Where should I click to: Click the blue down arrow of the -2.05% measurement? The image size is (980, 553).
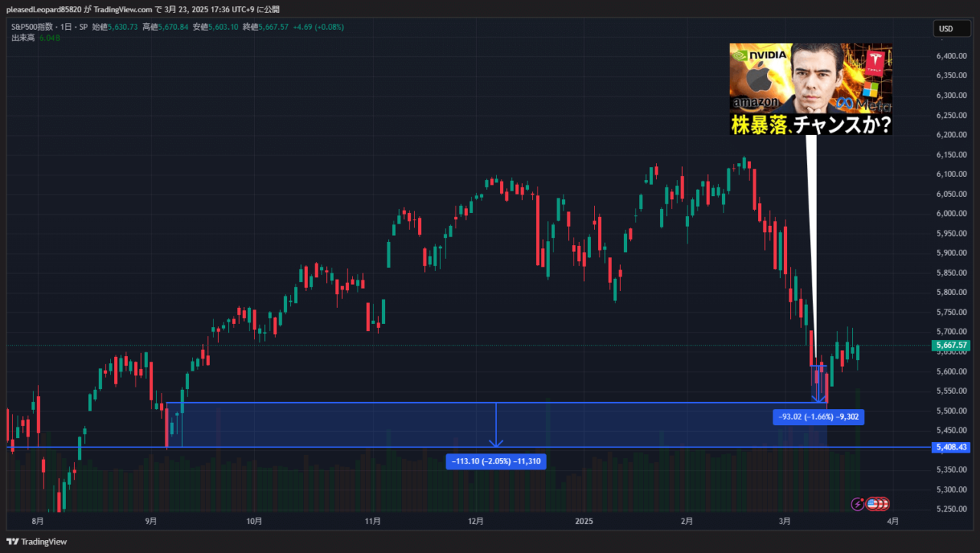[x=496, y=440]
